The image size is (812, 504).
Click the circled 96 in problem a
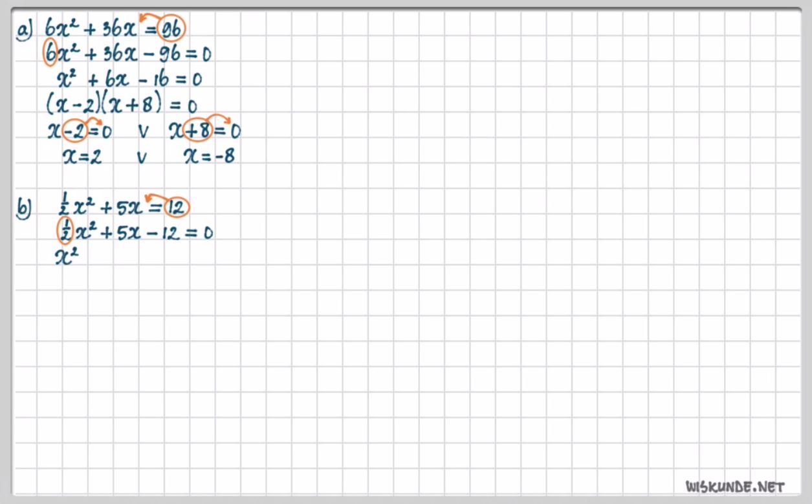pos(171,28)
